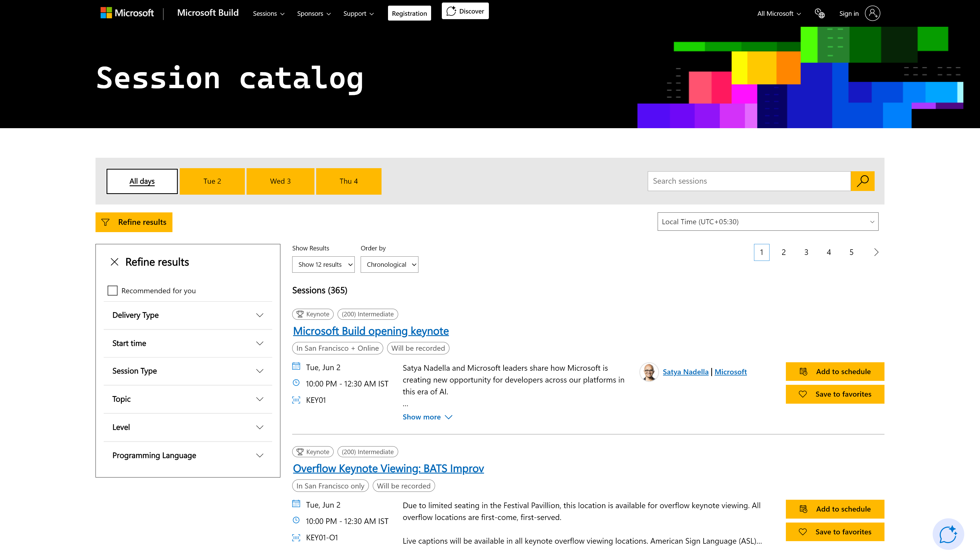Expand the Level filter
The width and height of the screenshot is (980, 551).
188,427
